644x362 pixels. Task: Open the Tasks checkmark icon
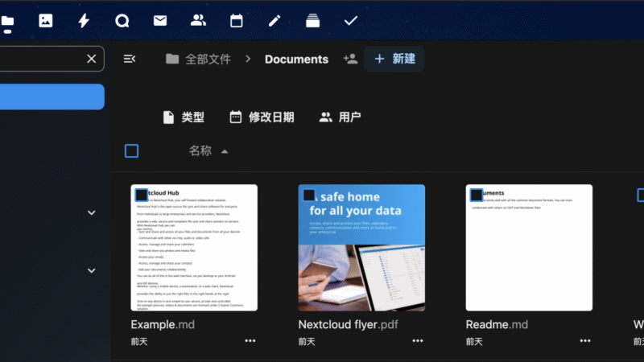point(351,21)
